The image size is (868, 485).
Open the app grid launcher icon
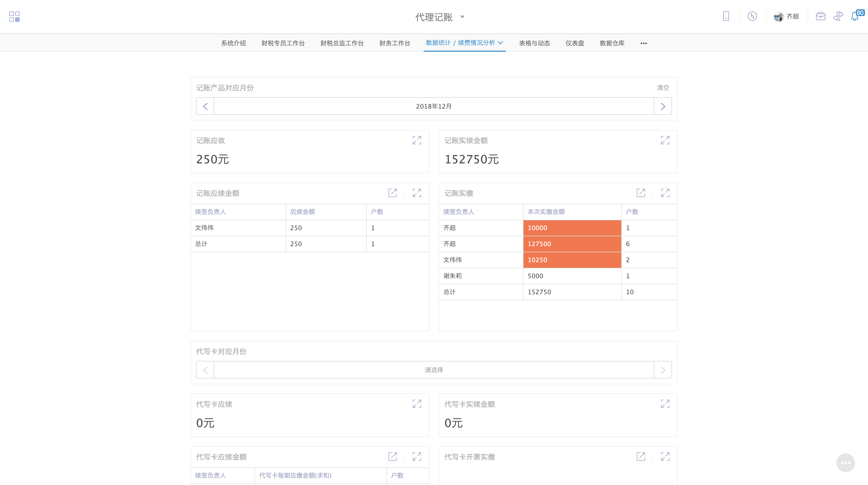[14, 17]
